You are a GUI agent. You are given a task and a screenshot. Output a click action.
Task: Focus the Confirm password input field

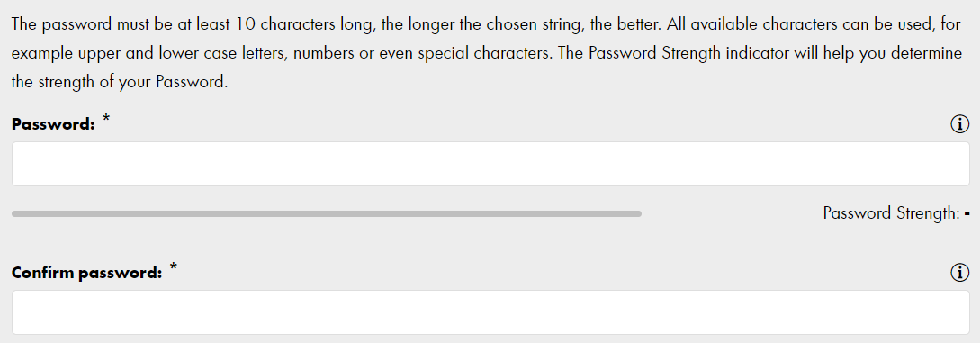coord(490,311)
